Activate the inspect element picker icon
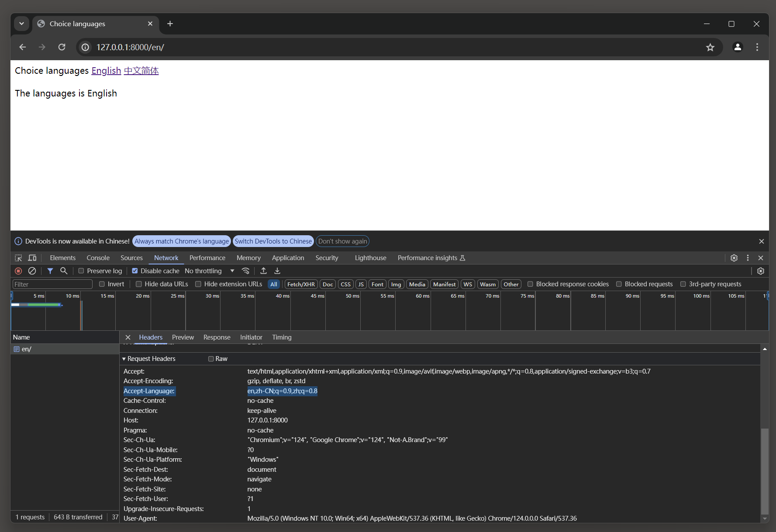776x532 pixels. (x=18, y=258)
